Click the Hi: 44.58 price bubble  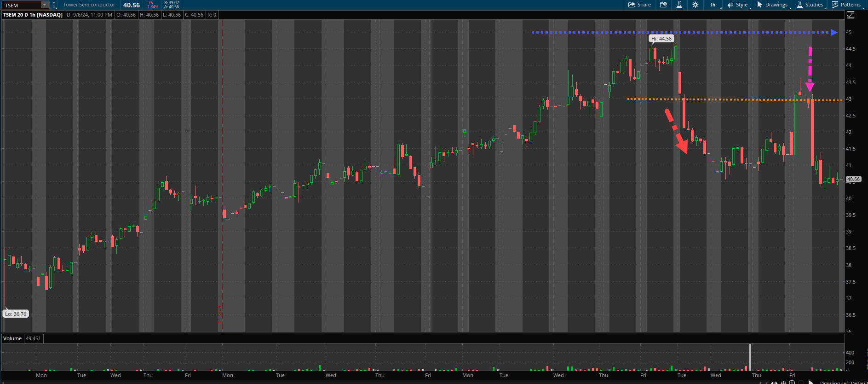661,39
